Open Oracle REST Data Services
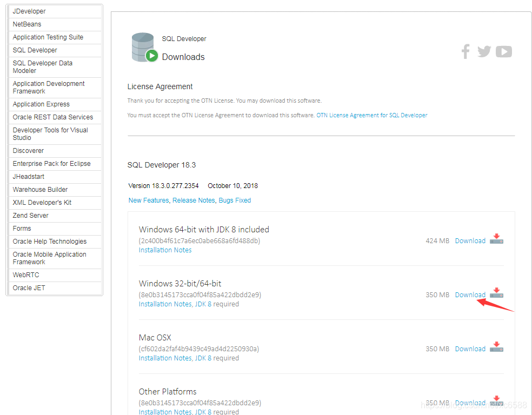 [x=55, y=117]
